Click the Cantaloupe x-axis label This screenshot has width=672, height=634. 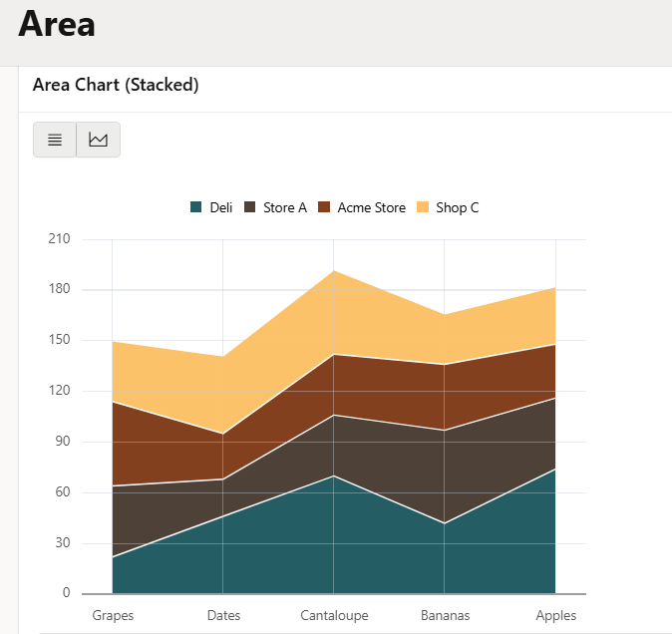334,616
